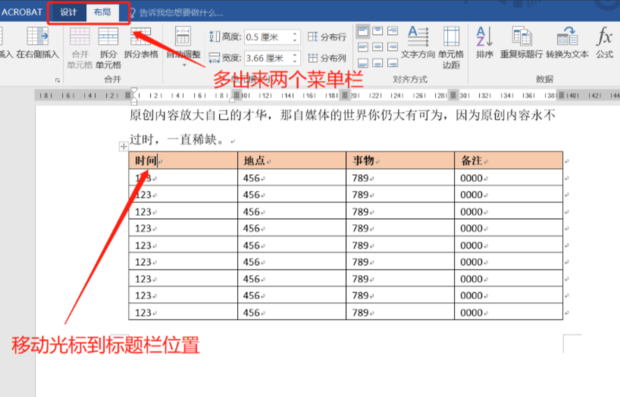Sort table data with 排序

485,42
